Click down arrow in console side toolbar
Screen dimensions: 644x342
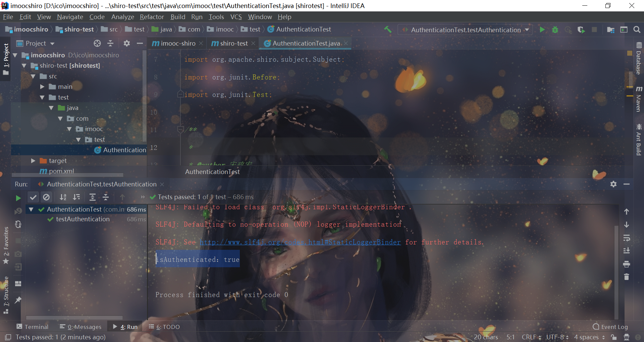tap(627, 225)
